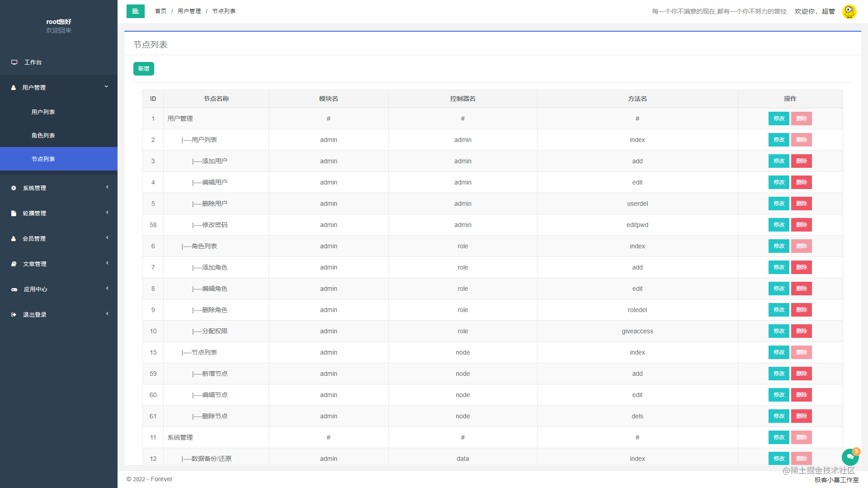The image size is (868, 488).
Task: Click the 方法名 column header
Action: click(x=637, y=99)
